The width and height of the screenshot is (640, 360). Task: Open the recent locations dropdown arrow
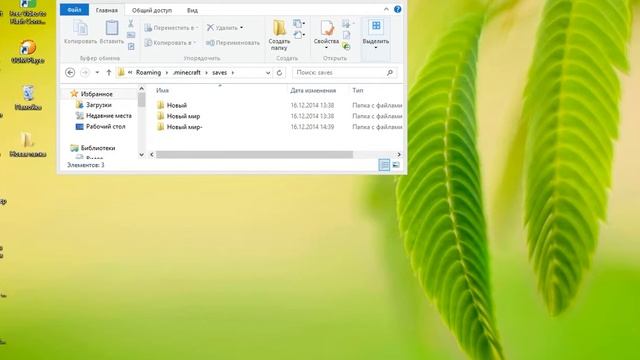click(97, 73)
